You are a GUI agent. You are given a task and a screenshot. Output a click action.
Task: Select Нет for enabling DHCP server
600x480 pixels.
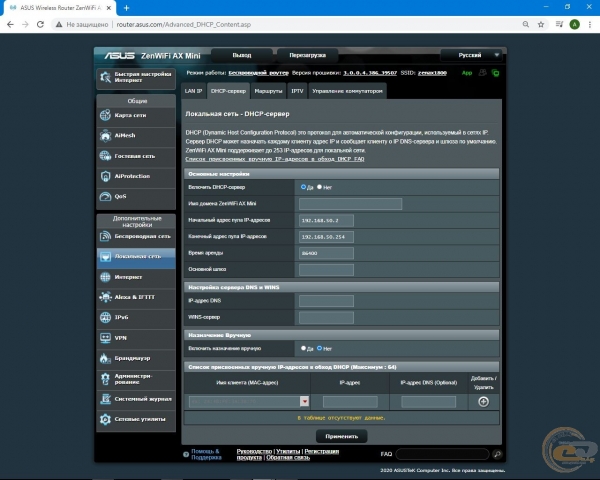[x=320, y=187]
